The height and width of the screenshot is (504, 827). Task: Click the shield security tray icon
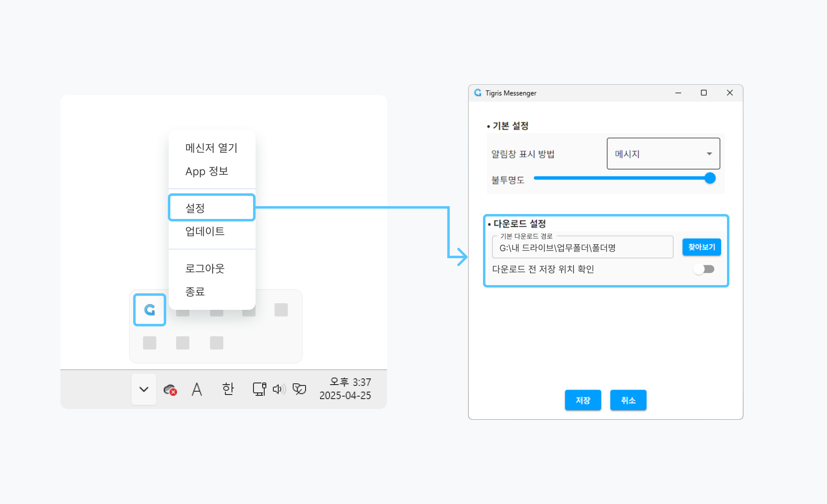(x=299, y=389)
